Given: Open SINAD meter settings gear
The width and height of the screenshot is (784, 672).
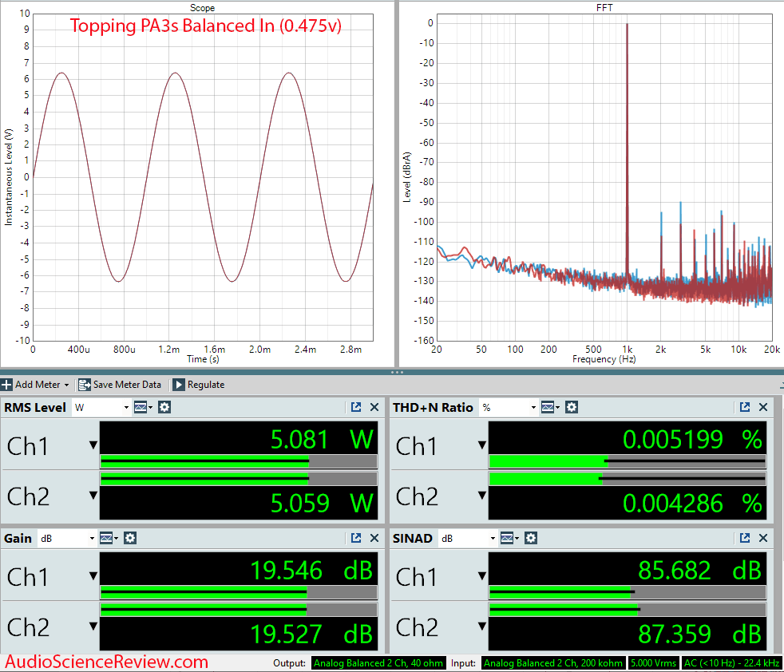Looking at the screenshot, I should pyautogui.click(x=530, y=539).
